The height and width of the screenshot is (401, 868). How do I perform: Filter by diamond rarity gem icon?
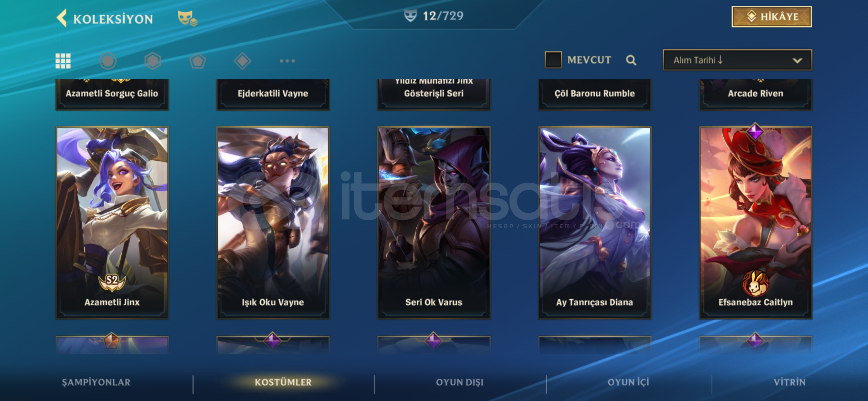tap(243, 61)
